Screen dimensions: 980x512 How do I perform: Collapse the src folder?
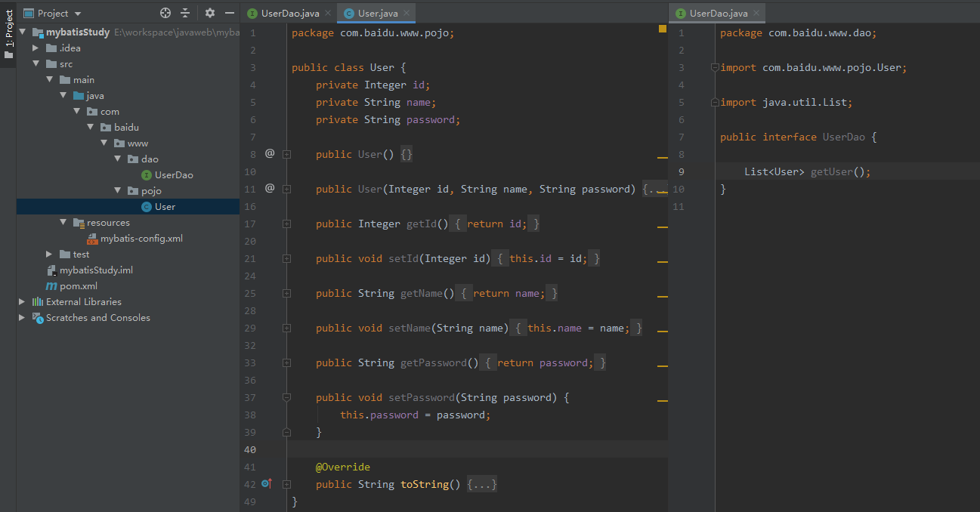pos(36,64)
